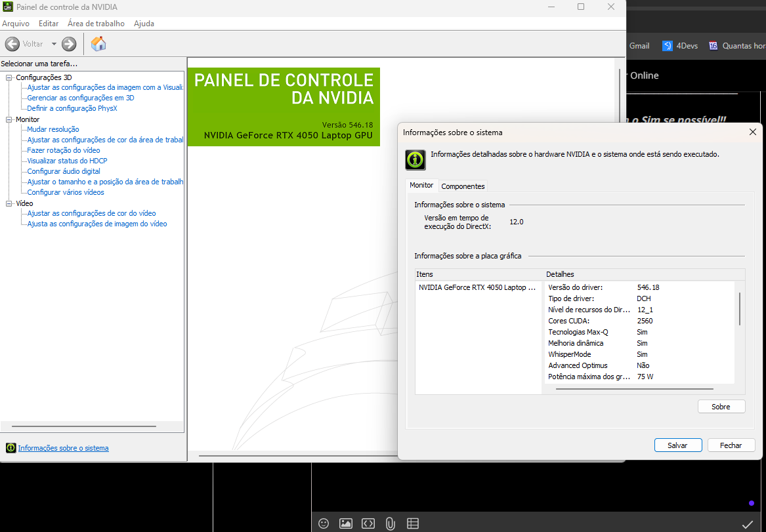Click the forward arrow toolbar icon

[x=69, y=44]
